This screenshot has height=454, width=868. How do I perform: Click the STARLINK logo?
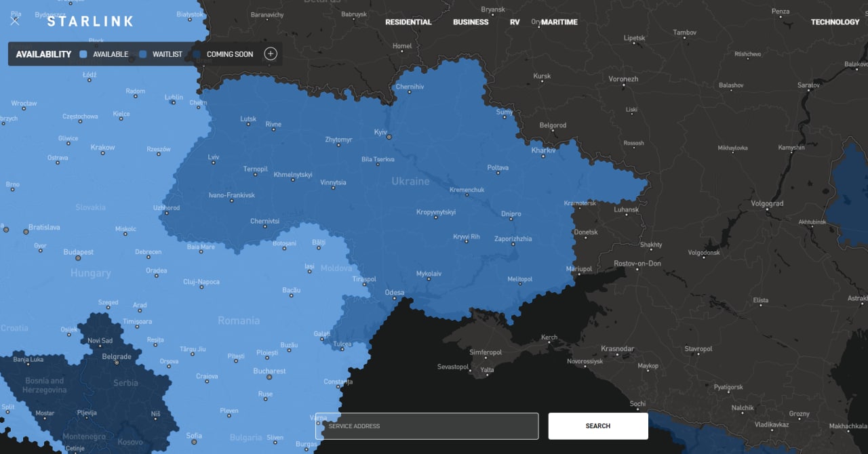click(90, 22)
